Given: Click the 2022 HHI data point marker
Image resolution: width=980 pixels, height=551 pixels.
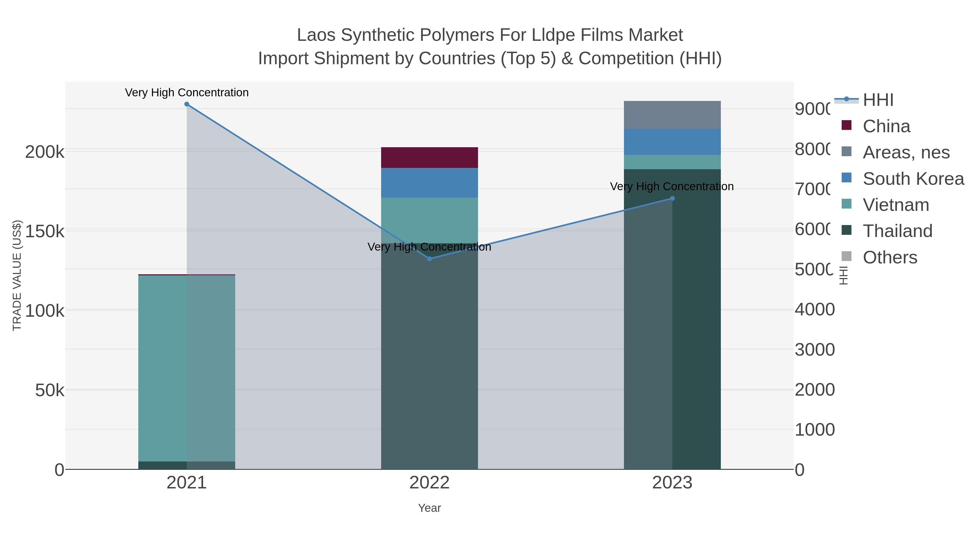Looking at the screenshot, I should (430, 259).
